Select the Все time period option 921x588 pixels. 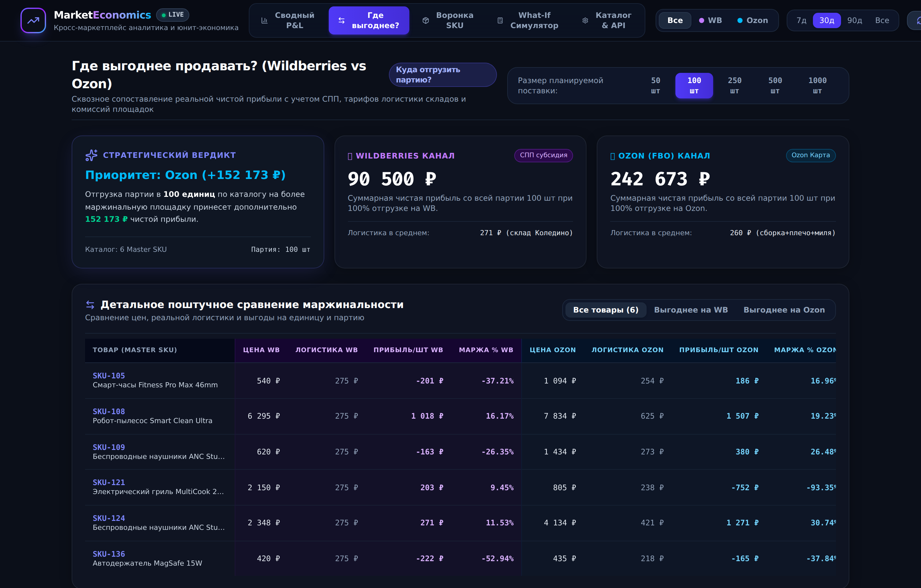882,20
